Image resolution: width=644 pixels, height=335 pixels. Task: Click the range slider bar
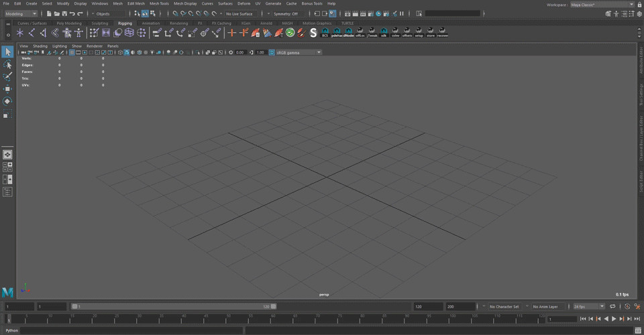click(174, 306)
